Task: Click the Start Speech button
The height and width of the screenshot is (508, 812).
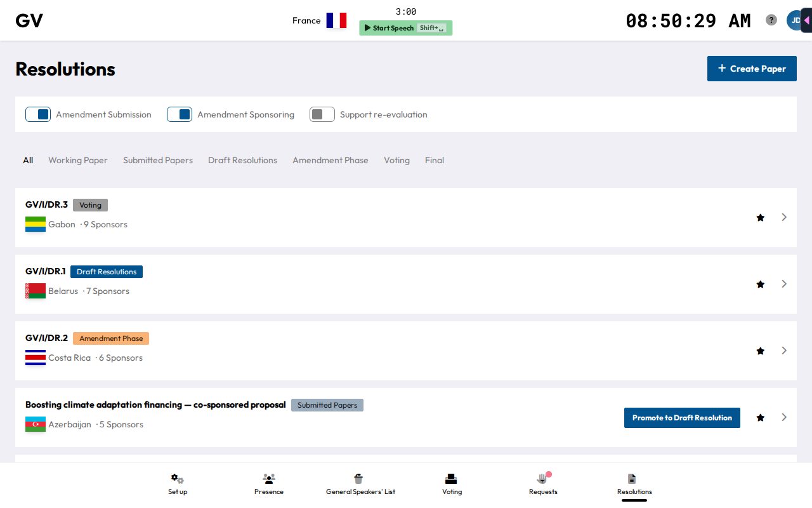Action: tap(406, 28)
